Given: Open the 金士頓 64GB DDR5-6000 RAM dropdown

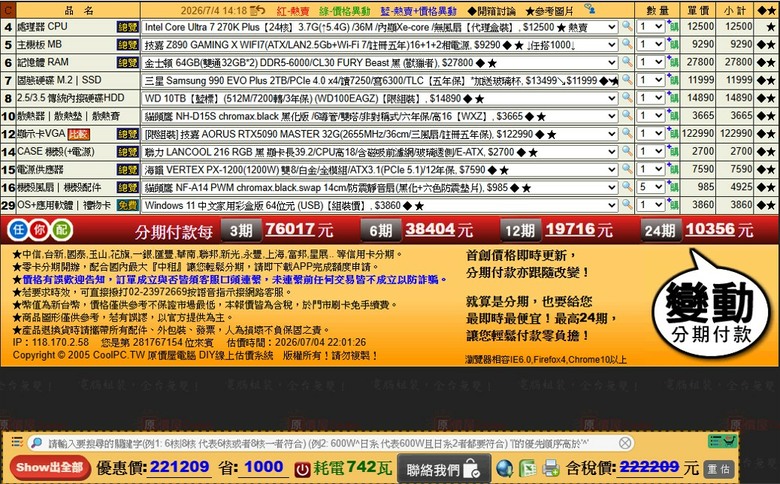Looking at the screenshot, I should (x=380, y=63).
